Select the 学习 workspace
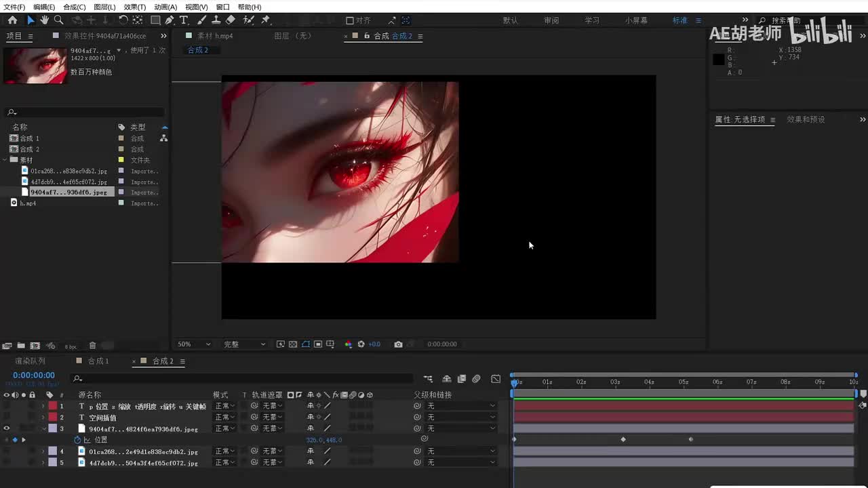The width and height of the screenshot is (868, 488). pyautogui.click(x=592, y=20)
